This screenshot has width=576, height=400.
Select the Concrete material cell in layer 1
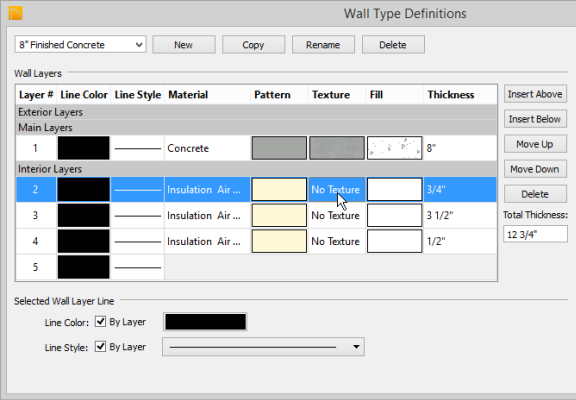208,148
